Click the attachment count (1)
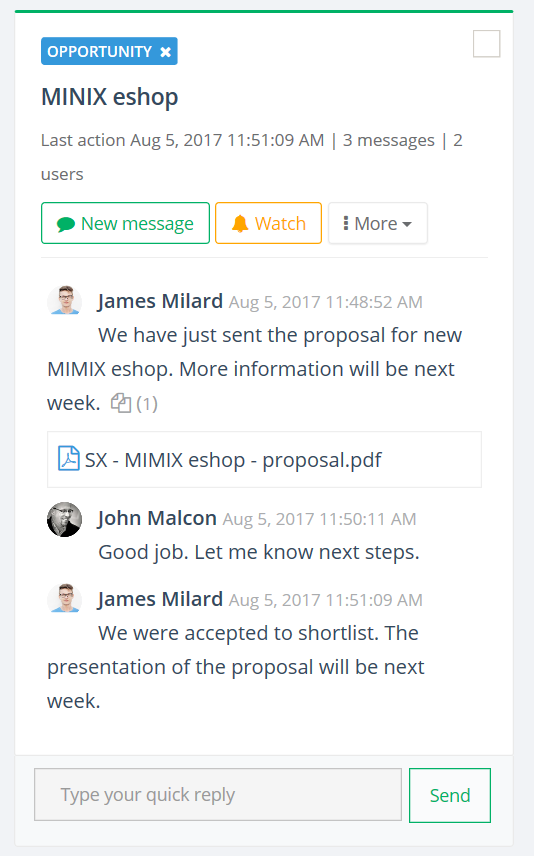The image size is (534, 856). coord(147,404)
